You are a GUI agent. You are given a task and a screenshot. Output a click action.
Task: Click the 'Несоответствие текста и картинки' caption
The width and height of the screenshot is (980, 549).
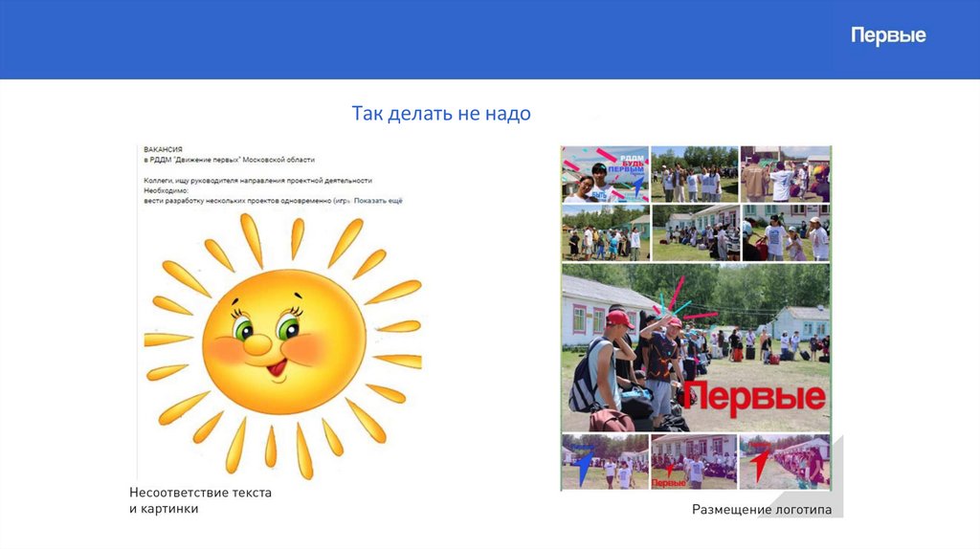(x=200, y=500)
